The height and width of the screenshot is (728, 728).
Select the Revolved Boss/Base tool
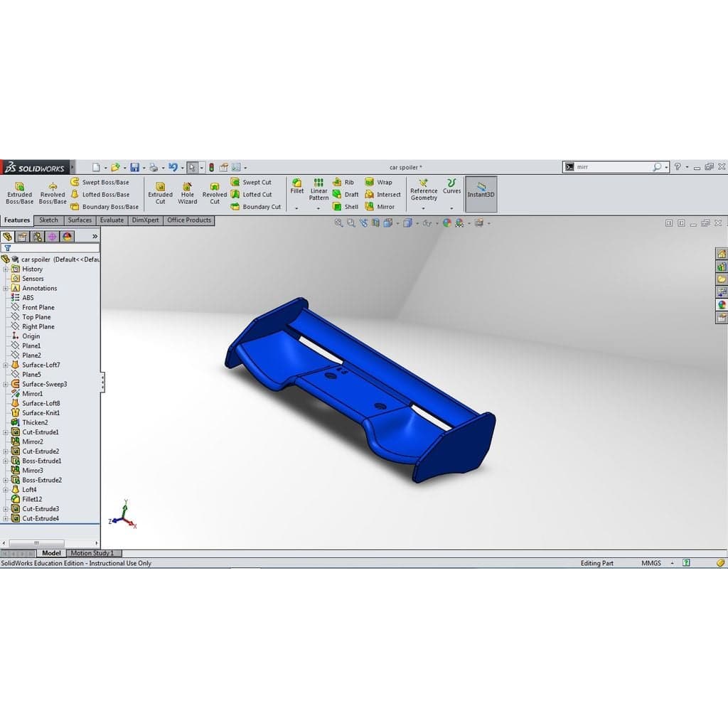53,193
